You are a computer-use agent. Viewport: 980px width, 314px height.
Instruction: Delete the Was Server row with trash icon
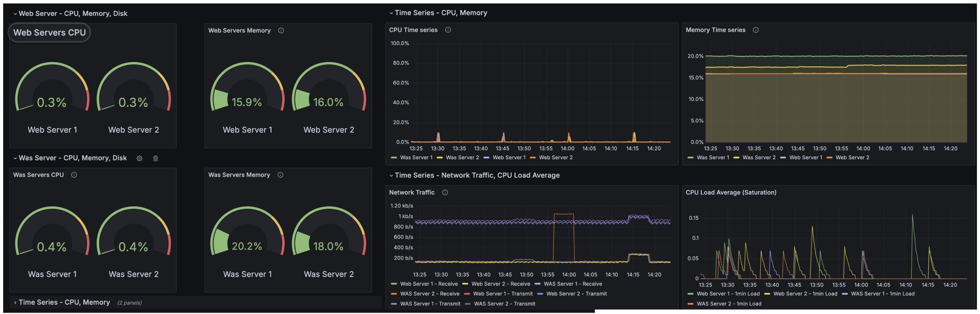point(155,158)
